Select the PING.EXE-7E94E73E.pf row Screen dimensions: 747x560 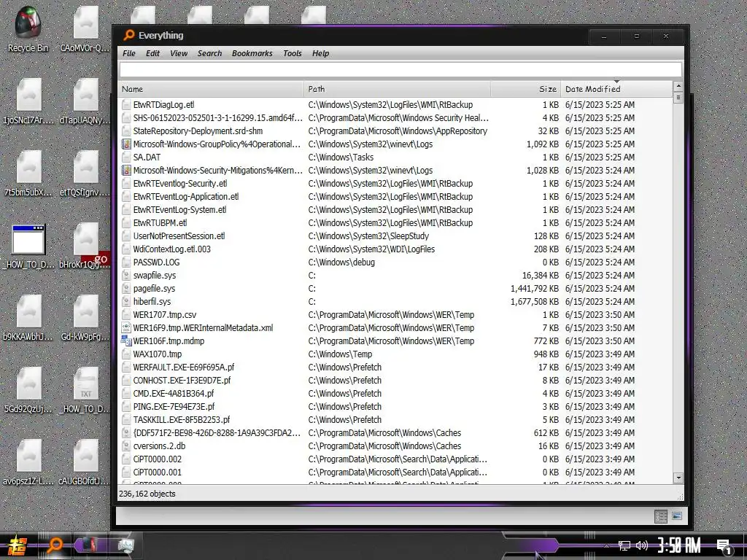click(x=395, y=407)
